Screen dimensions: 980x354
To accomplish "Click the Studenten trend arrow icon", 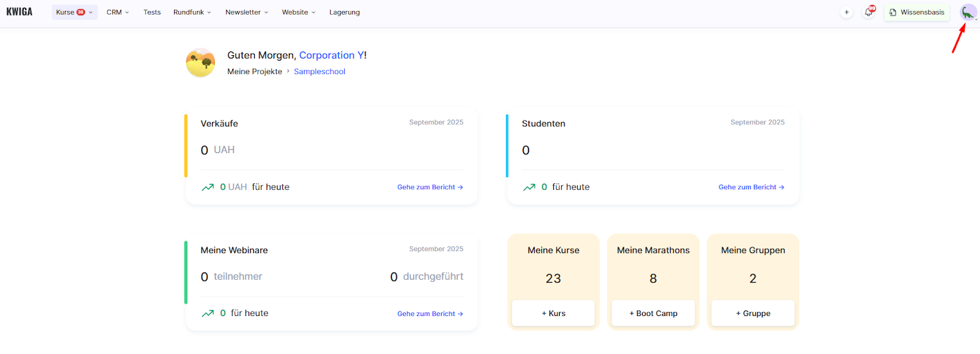I will 529,187.
